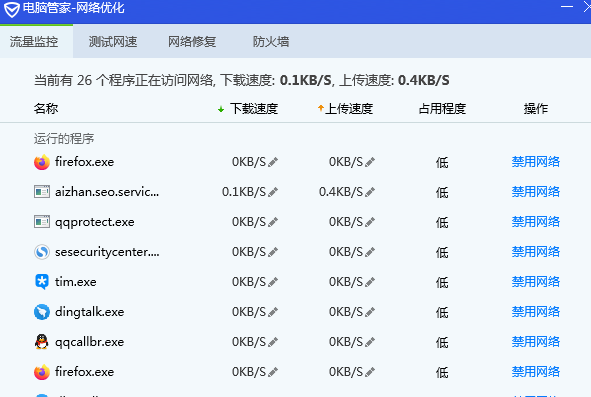Select the dingtalk.exe process name
591x397 pixels.
89,312
